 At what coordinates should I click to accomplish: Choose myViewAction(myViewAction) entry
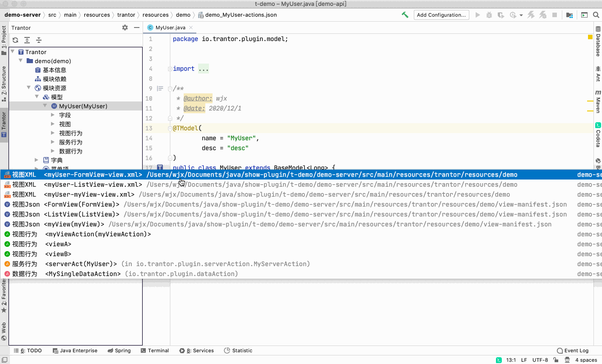[301, 234]
